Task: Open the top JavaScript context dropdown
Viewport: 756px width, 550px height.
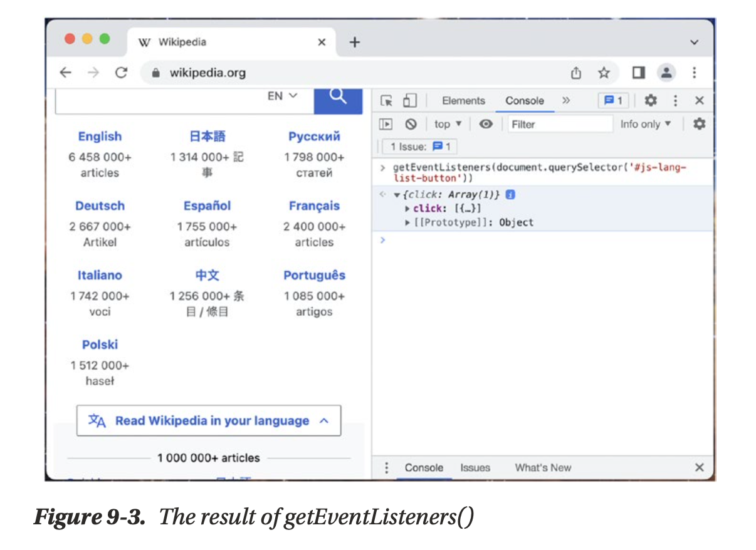Action: [448, 124]
